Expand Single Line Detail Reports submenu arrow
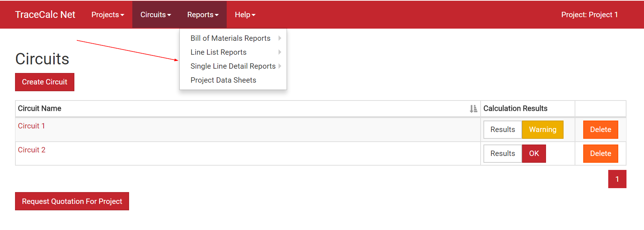Image resolution: width=644 pixels, height=230 pixels. 280,66
